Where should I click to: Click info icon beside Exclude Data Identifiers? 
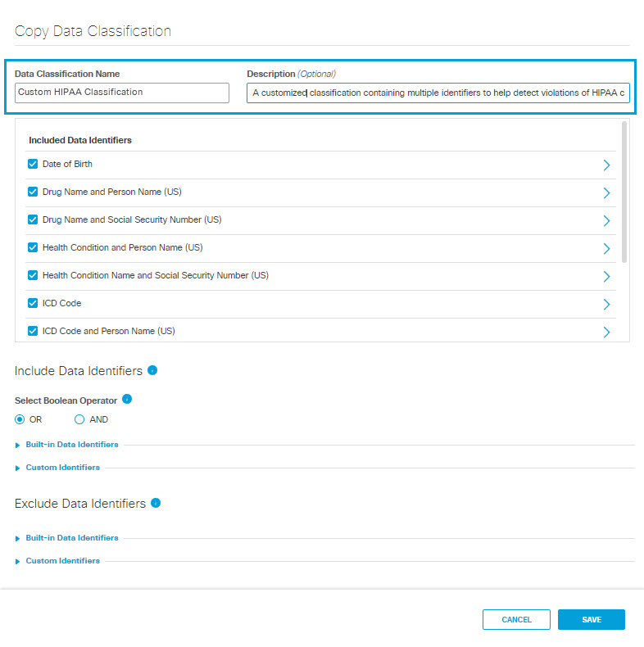(156, 503)
